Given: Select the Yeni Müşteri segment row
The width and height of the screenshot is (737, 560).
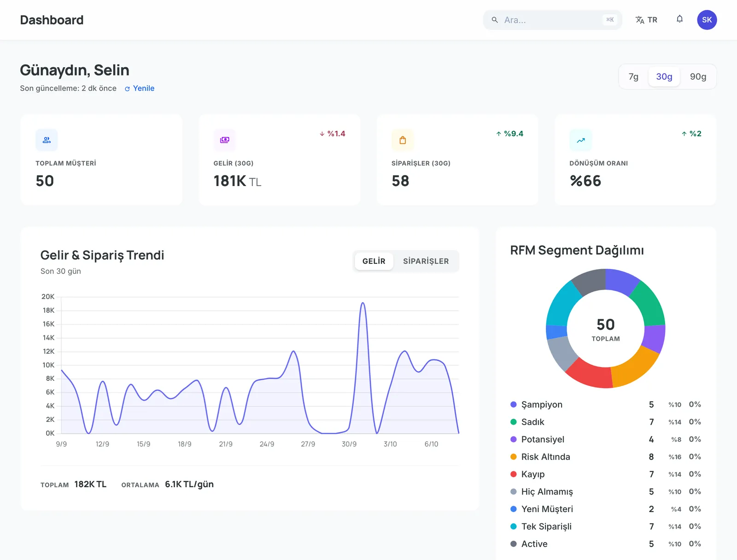Looking at the screenshot, I should tap(606, 509).
